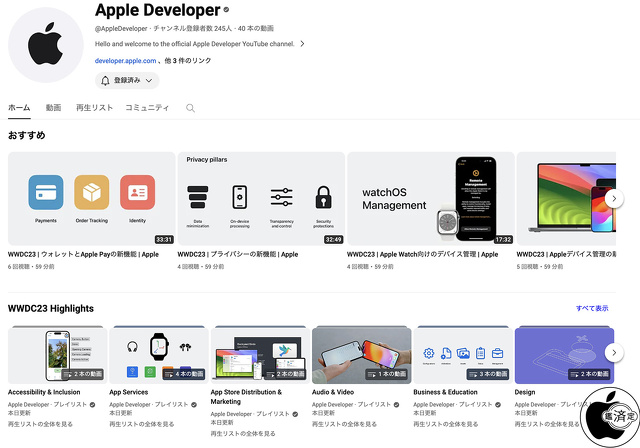Open the watchOS Management video thumbnail
The width and height of the screenshot is (640, 448).
pos(430,198)
